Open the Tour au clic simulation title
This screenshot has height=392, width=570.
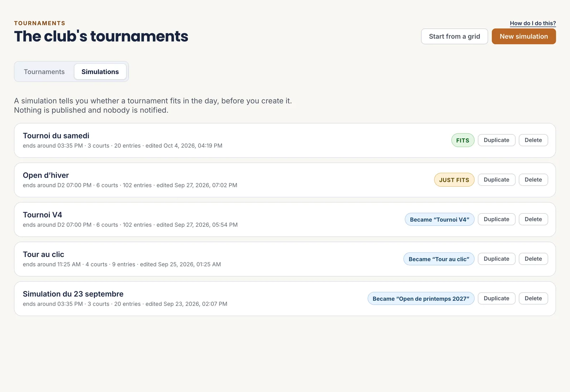(x=43, y=254)
